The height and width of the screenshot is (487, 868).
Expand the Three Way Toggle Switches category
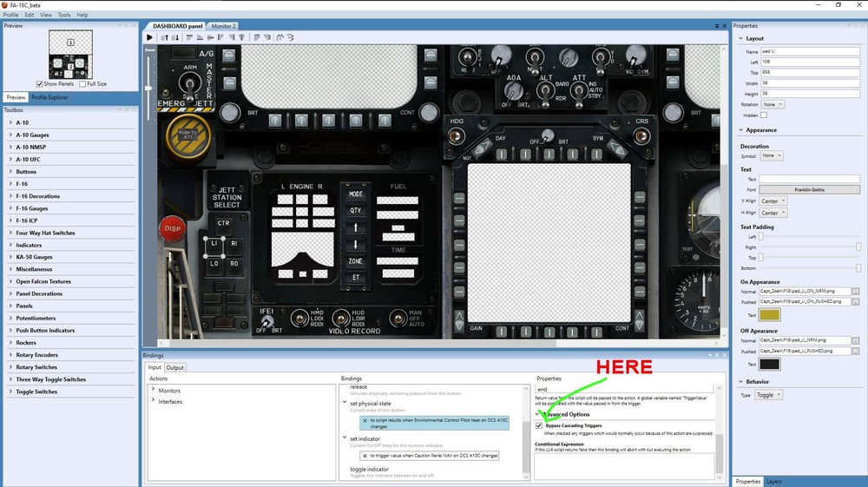(10, 379)
